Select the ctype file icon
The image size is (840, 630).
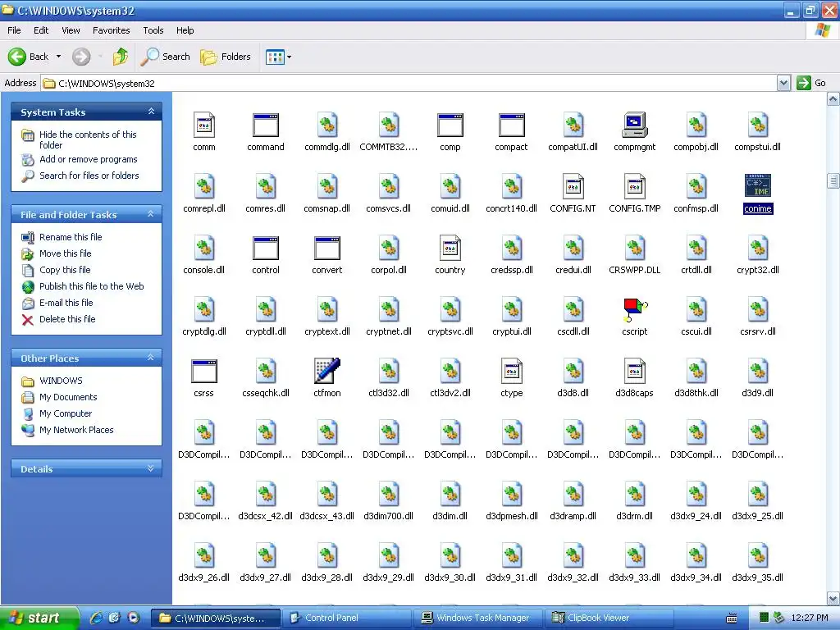512,371
